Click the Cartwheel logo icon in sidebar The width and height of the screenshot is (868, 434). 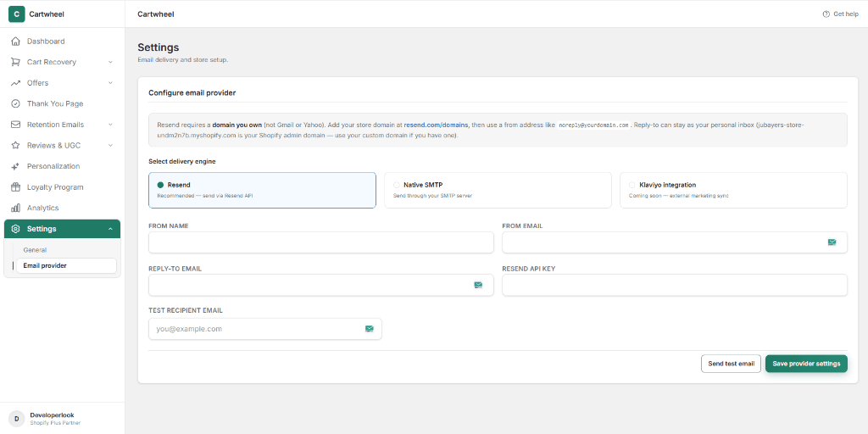(x=17, y=14)
